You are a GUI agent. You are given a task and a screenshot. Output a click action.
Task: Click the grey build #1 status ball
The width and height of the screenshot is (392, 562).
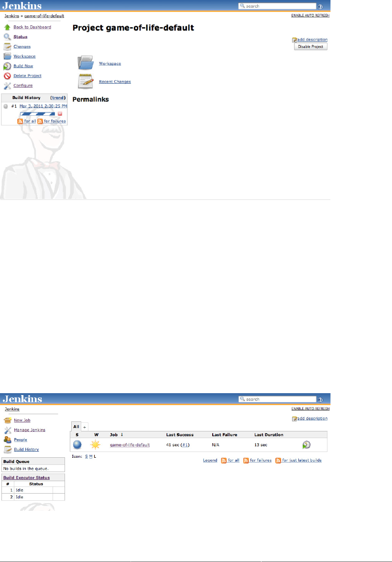(x=6, y=106)
